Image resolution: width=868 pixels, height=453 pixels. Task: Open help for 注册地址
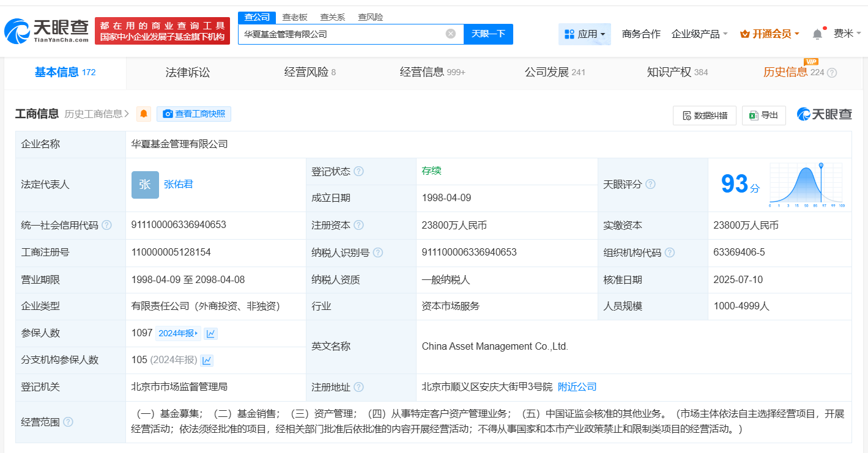(x=358, y=387)
